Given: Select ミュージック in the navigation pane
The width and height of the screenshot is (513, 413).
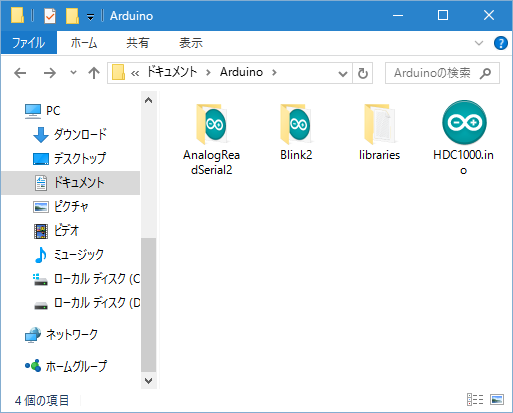Looking at the screenshot, I should [x=69, y=255].
